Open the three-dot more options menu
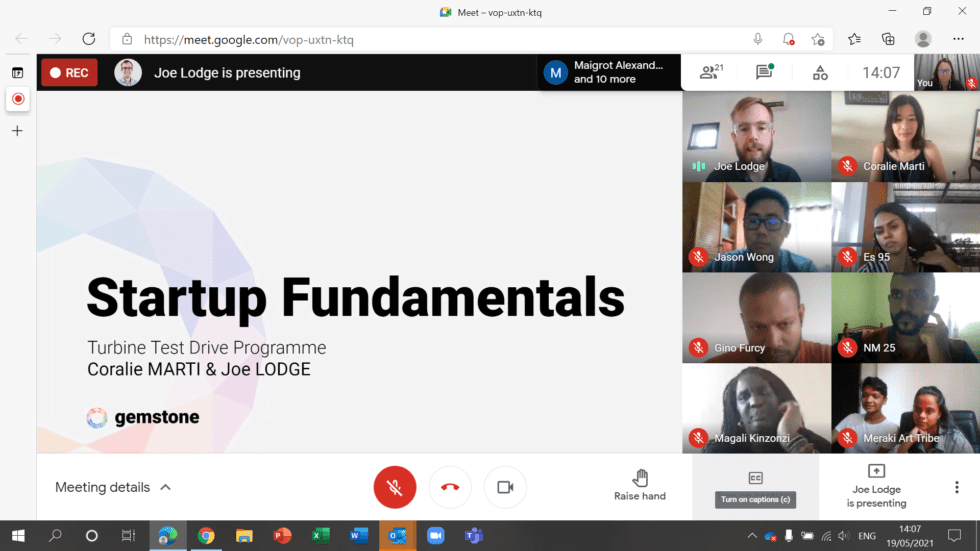Image resolution: width=980 pixels, height=551 pixels. (956, 487)
